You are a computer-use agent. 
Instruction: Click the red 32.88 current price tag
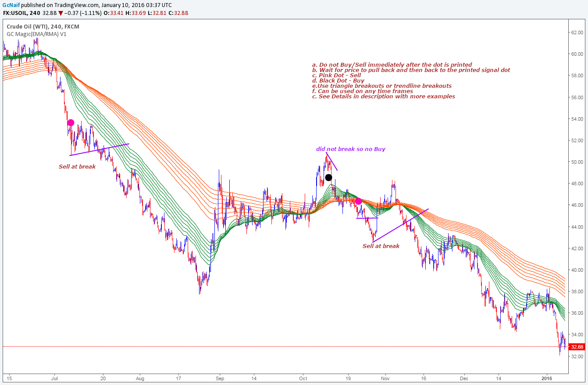point(576,347)
